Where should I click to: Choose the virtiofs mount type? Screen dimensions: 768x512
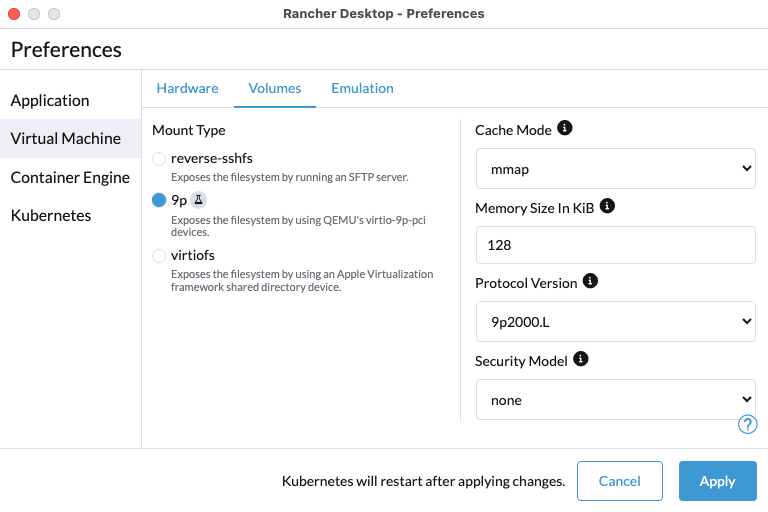pos(159,256)
